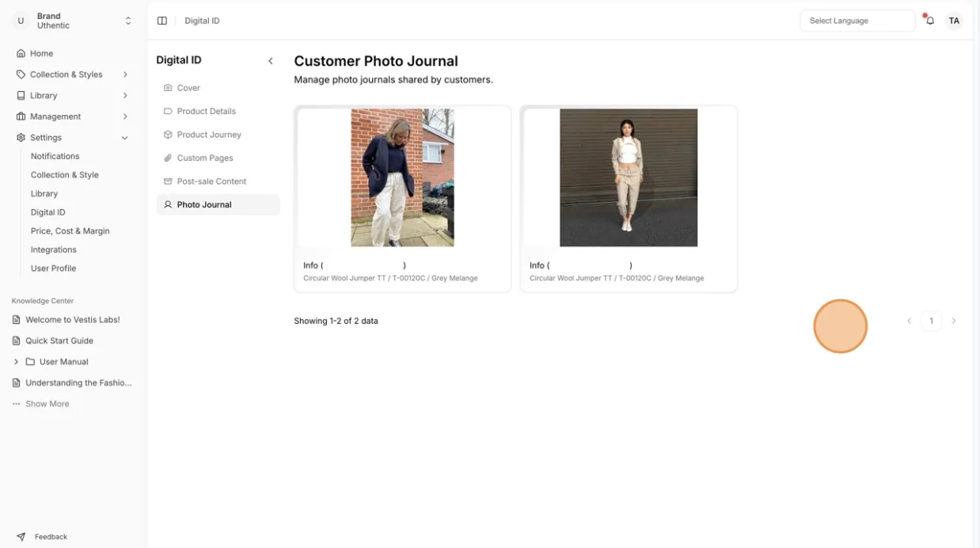
Task: Expand the Library submenu arrow
Action: click(x=125, y=96)
